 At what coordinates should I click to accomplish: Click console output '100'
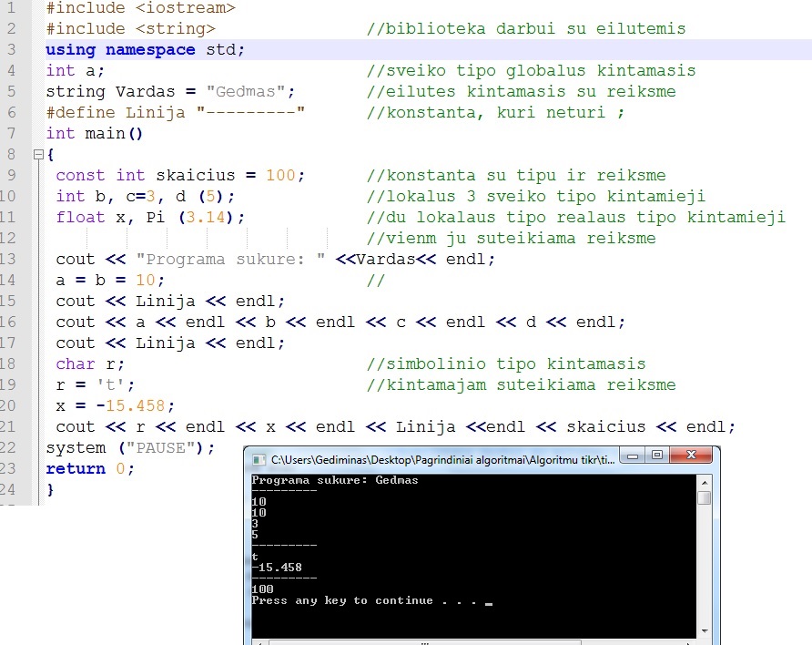click(x=262, y=589)
